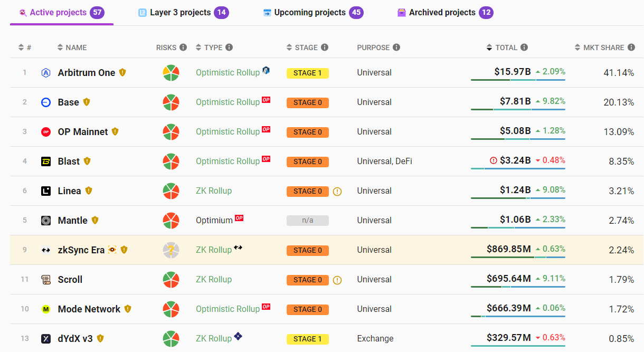Sort table by TYPE column
The width and height of the screenshot is (644, 352).
click(x=209, y=47)
